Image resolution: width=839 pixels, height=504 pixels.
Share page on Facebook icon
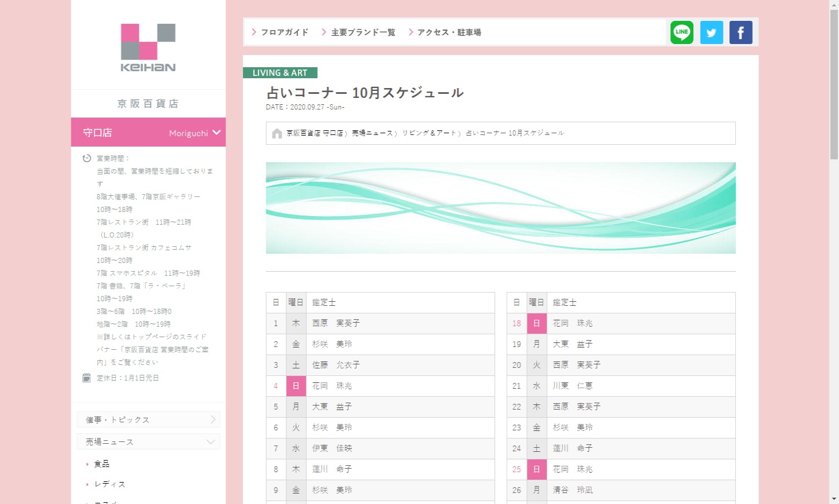point(740,32)
